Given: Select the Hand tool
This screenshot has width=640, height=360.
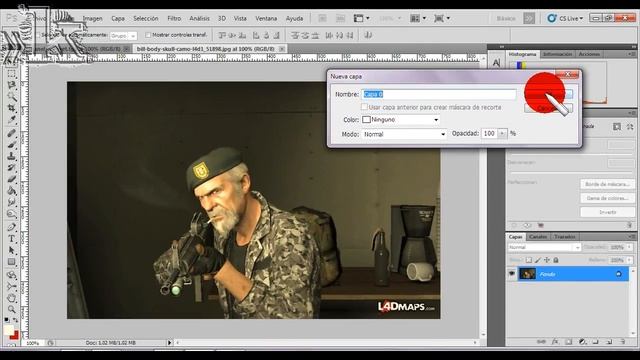Looking at the screenshot, I should [11, 298].
